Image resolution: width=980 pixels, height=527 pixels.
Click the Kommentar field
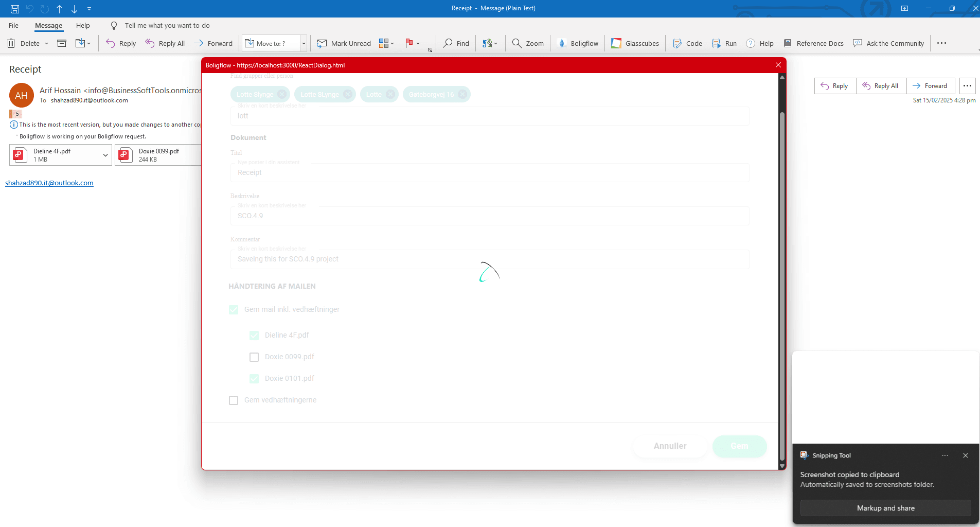pos(490,259)
